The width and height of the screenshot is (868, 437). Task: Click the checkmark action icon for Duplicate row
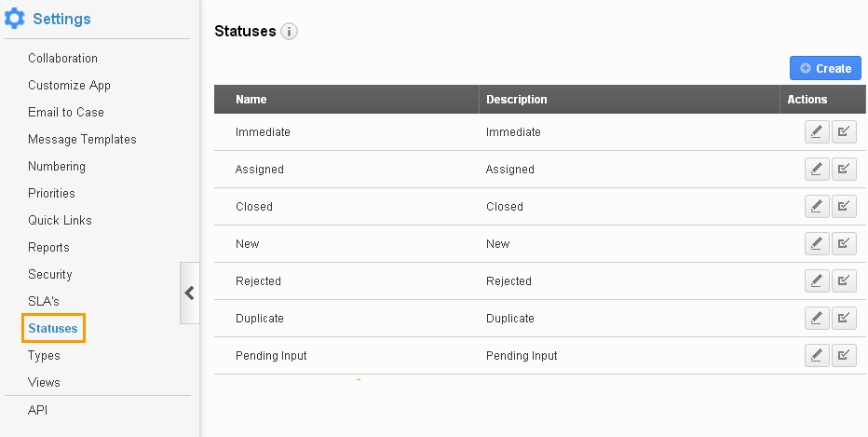(x=844, y=319)
